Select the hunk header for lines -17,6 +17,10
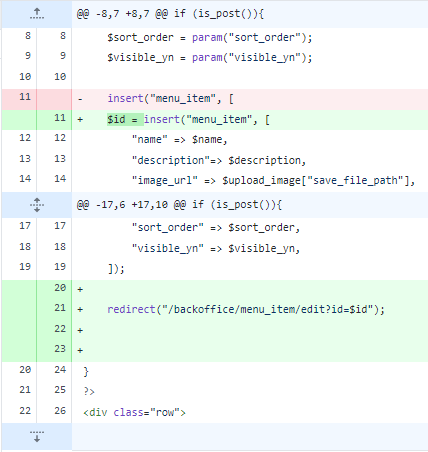Viewport: 428px width, 452px height. point(179,205)
